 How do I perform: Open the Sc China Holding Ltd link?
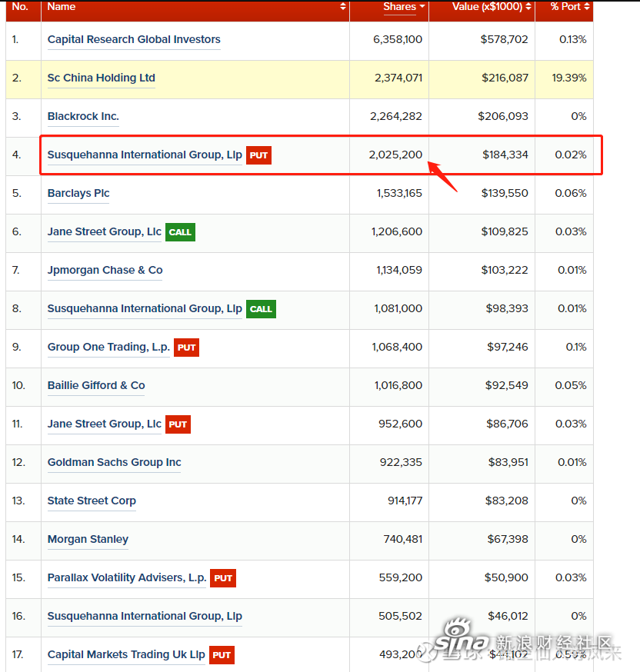pos(102,78)
